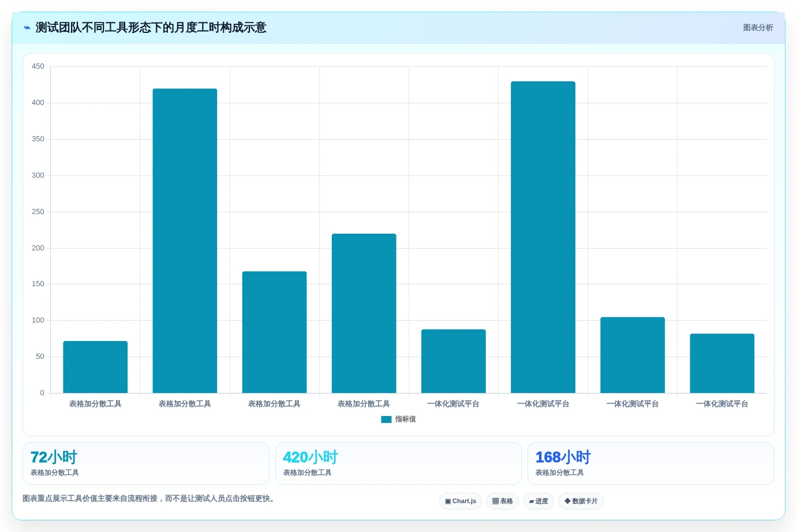
Task: Select the 数据卡片 chip
Action: [x=581, y=501]
